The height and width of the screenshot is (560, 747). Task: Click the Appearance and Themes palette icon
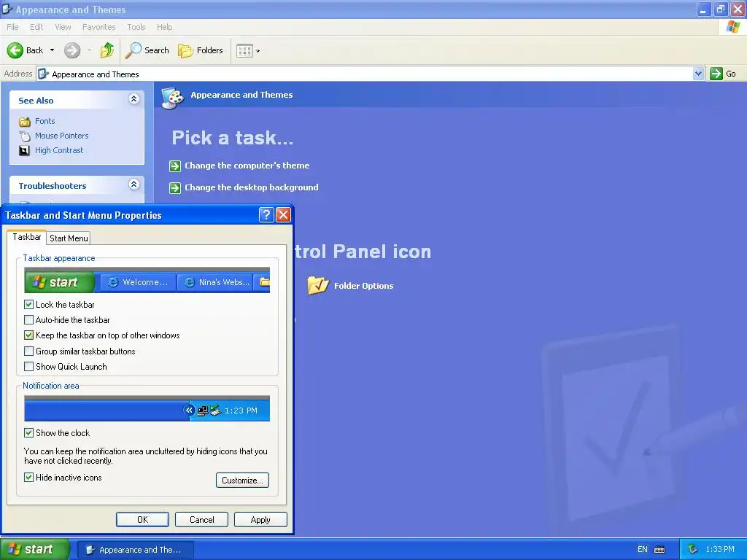point(172,98)
